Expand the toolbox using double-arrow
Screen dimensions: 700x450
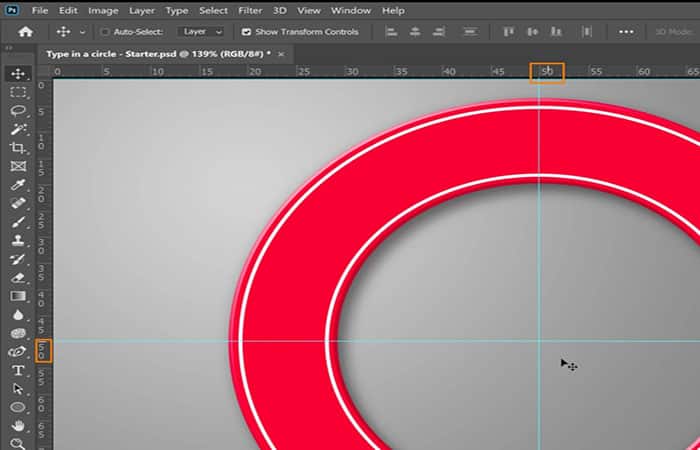click(x=8, y=48)
